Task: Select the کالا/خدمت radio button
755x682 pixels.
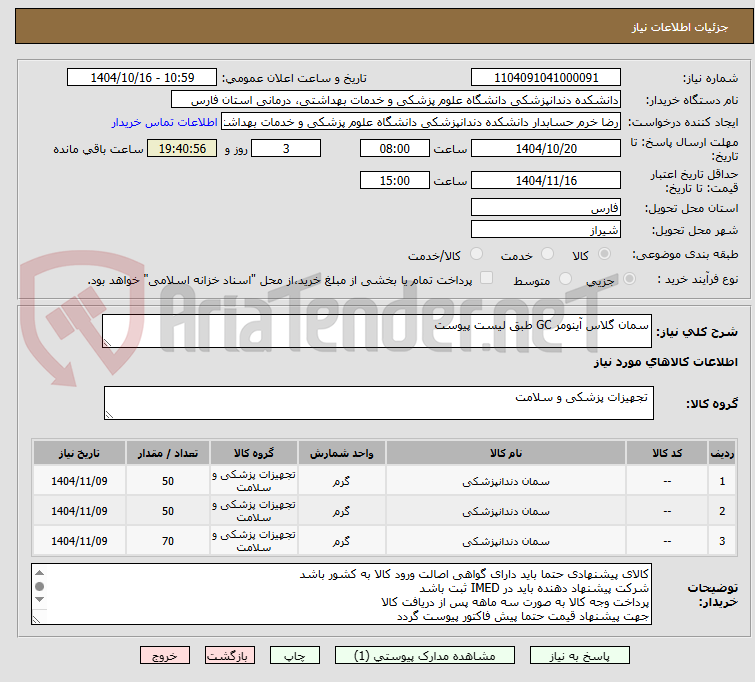Action: (476, 254)
